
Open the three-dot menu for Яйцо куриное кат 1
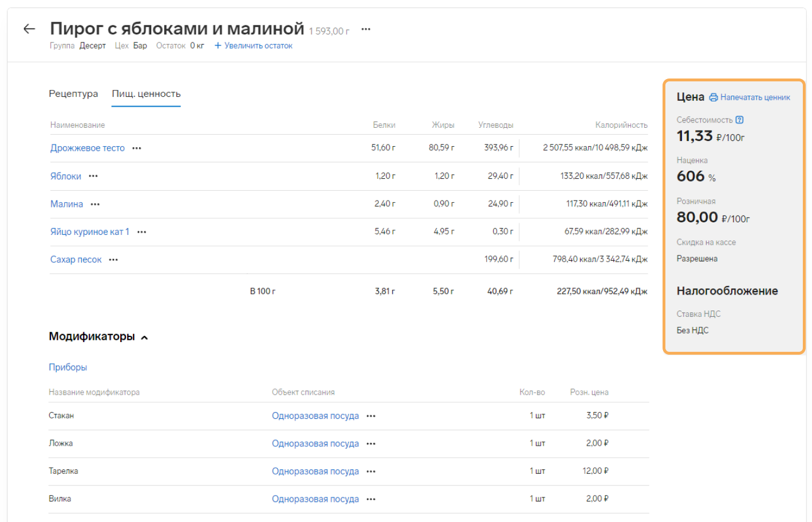coord(142,232)
